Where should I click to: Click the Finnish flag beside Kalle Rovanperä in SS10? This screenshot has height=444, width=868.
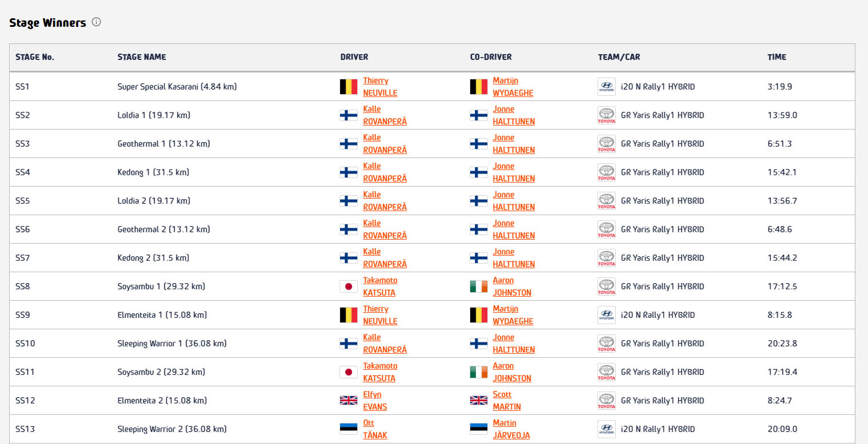pyautogui.click(x=348, y=344)
